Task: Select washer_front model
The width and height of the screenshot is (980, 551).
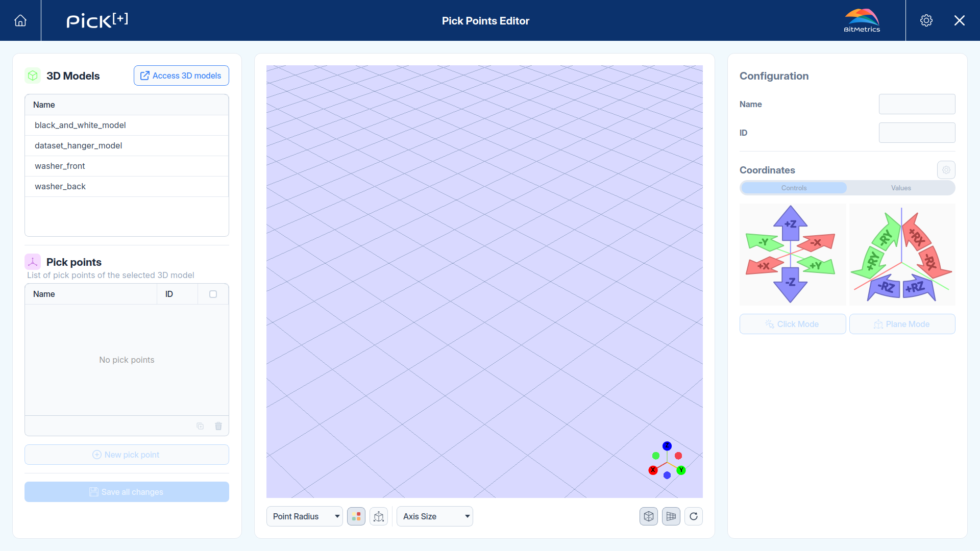Action: click(127, 166)
